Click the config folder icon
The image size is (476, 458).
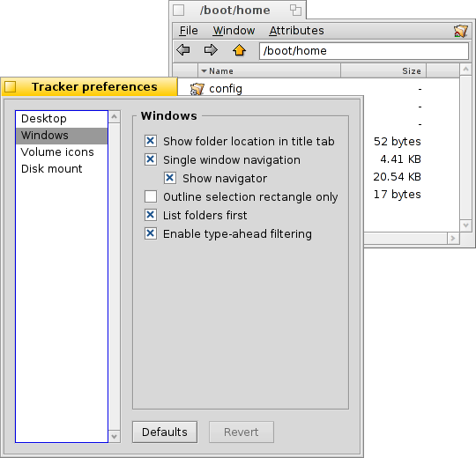tap(197, 89)
